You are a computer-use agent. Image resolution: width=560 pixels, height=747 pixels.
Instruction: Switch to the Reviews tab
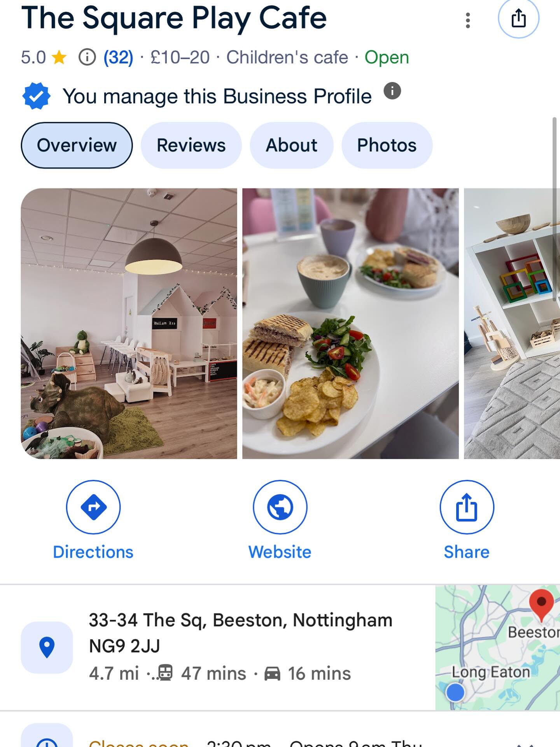click(x=191, y=145)
